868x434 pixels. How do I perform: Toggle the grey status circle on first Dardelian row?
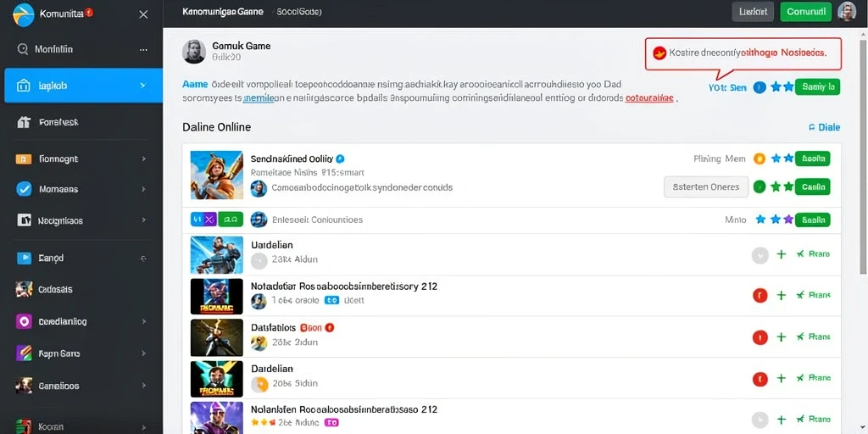click(760, 254)
